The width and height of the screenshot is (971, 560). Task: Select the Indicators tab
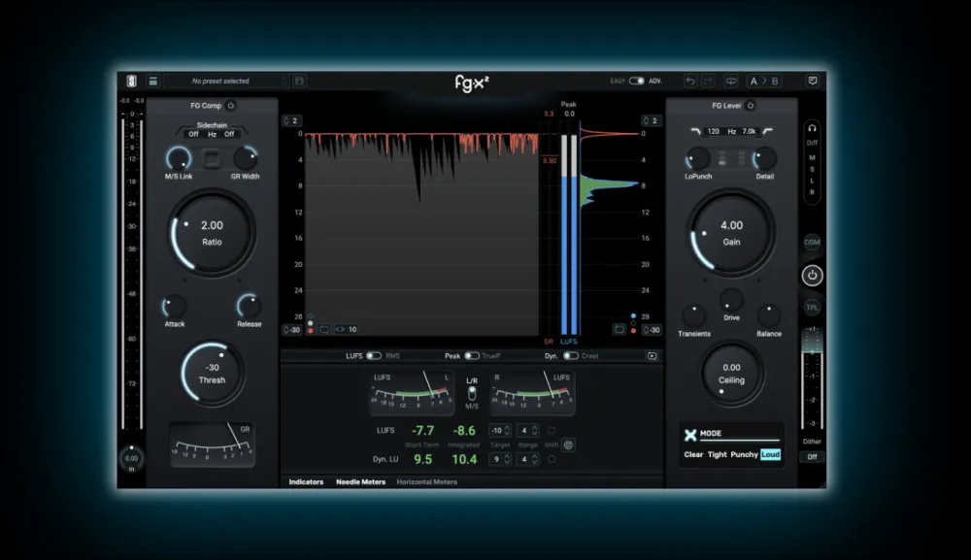[x=306, y=482]
